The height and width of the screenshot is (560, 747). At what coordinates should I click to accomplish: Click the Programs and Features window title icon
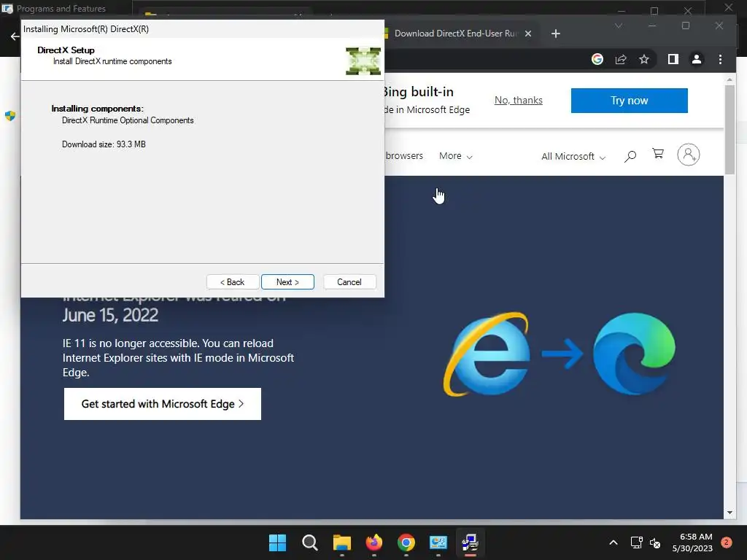click(x=7, y=9)
